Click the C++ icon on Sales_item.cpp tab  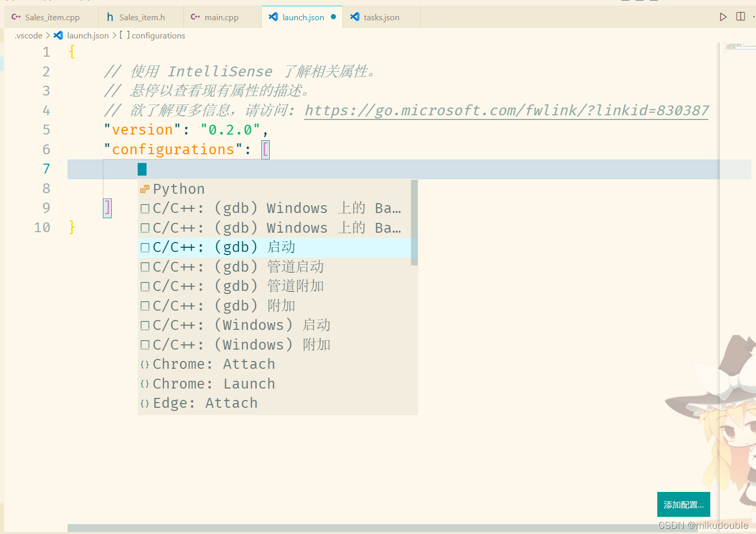(16, 17)
